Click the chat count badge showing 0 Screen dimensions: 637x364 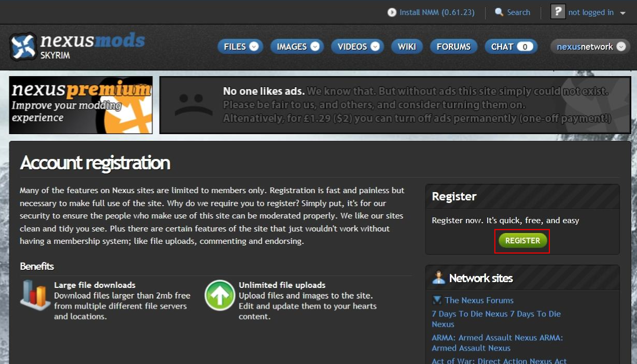tap(525, 47)
